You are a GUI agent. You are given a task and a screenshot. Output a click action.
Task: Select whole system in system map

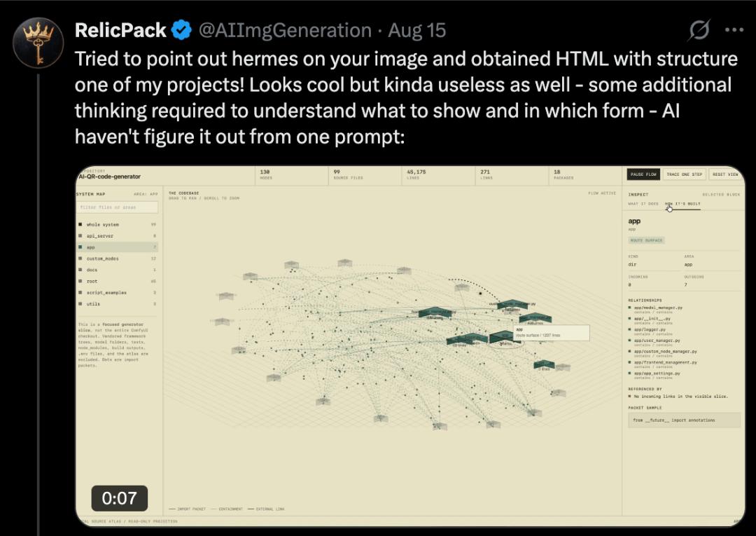pyautogui.click(x=117, y=225)
